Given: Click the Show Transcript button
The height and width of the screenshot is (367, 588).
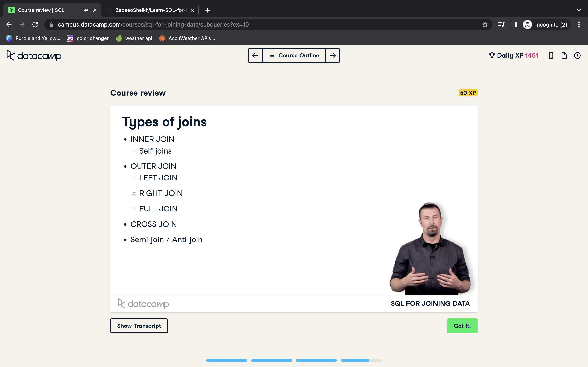Looking at the screenshot, I should [139, 326].
